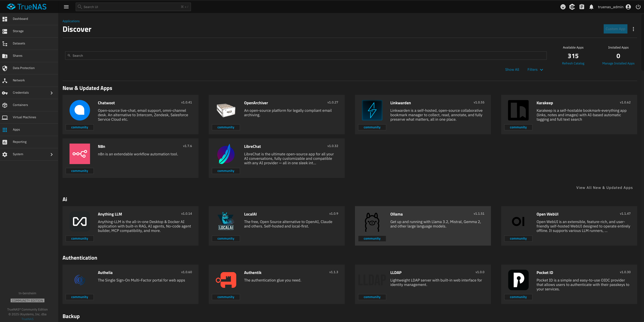Click the TrueCommand status icon
Image resolution: width=644 pixels, height=322 pixels.
(572, 7)
